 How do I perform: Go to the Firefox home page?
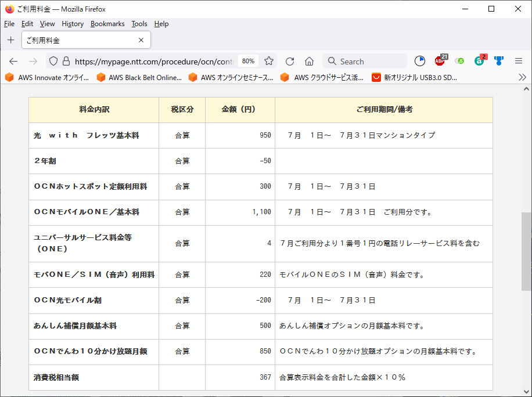[x=309, y=61]
